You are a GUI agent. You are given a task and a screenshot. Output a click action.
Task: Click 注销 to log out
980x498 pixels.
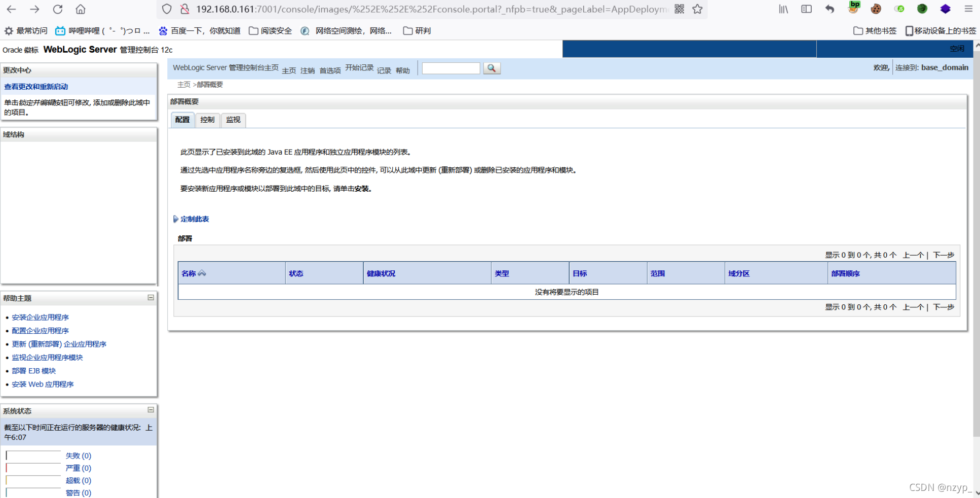click(308, 71)
